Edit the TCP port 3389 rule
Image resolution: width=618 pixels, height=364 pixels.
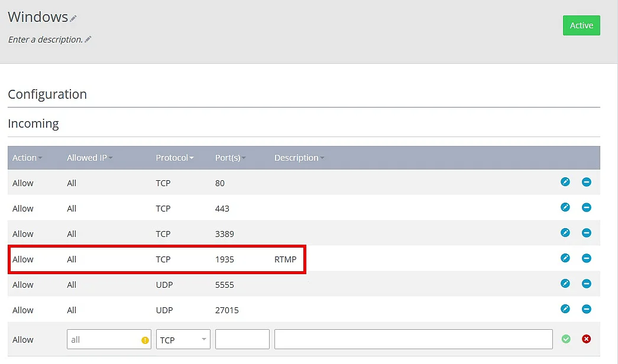565,232
